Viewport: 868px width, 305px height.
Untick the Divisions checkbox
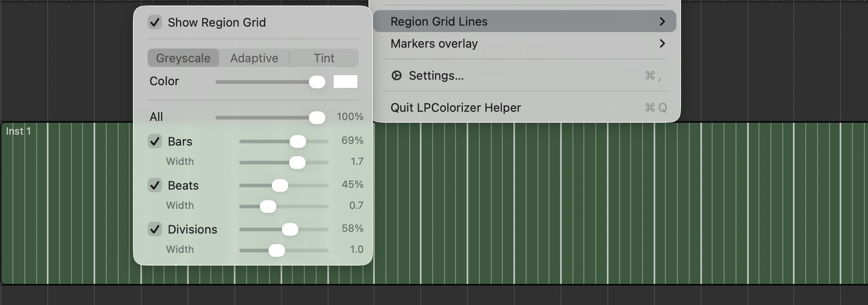(155, 229)
